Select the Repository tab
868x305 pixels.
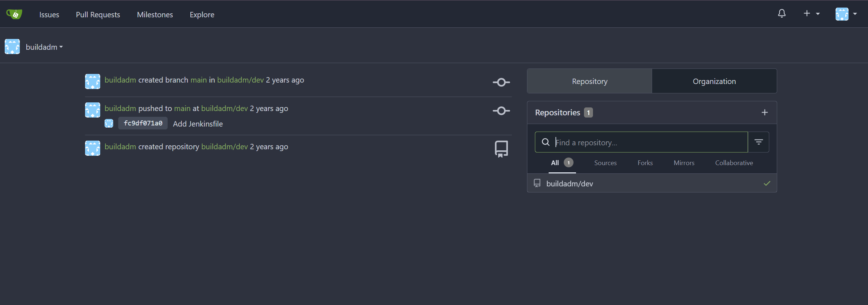pyautogui.click(x=589, y=81)
